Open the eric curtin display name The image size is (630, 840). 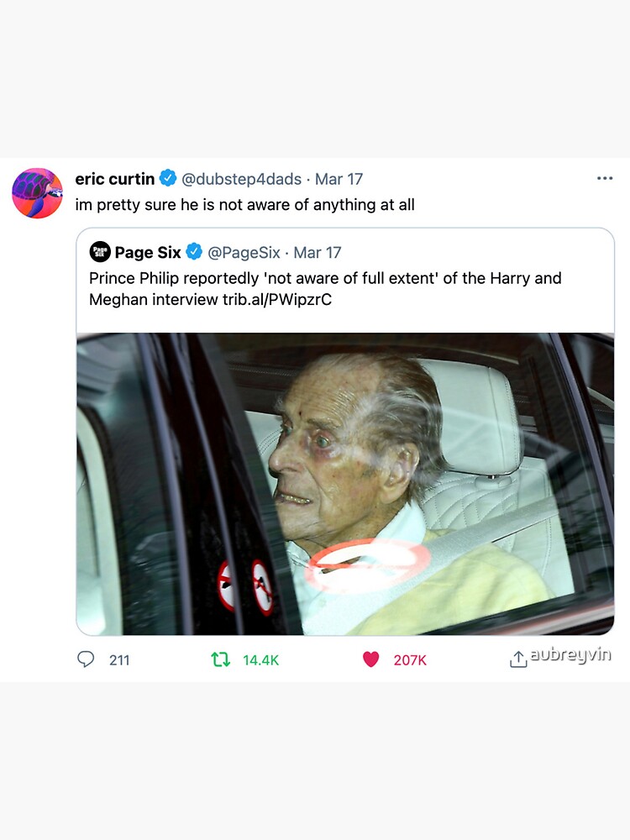(x=115, y=179)
